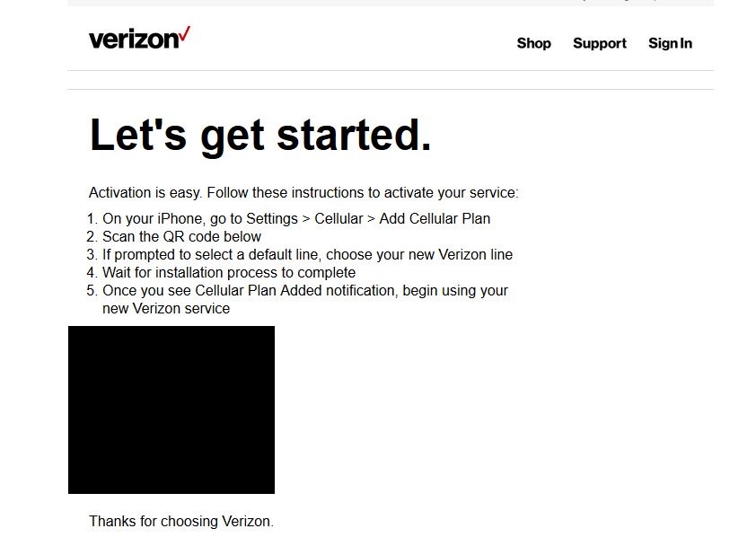This screenshot has width=756, height=555.
Task: Select step 3 about choosing a default line
Action: (x=299, y=254)
